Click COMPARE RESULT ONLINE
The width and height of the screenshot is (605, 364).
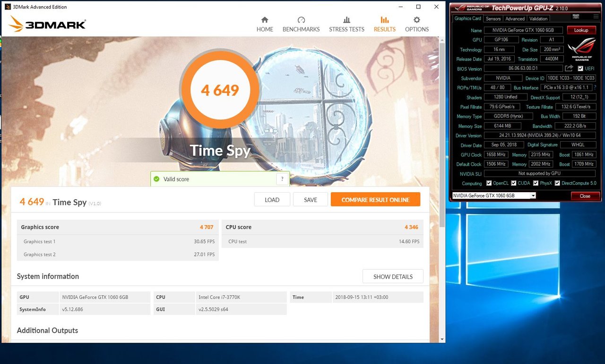[x=375, y=200]
